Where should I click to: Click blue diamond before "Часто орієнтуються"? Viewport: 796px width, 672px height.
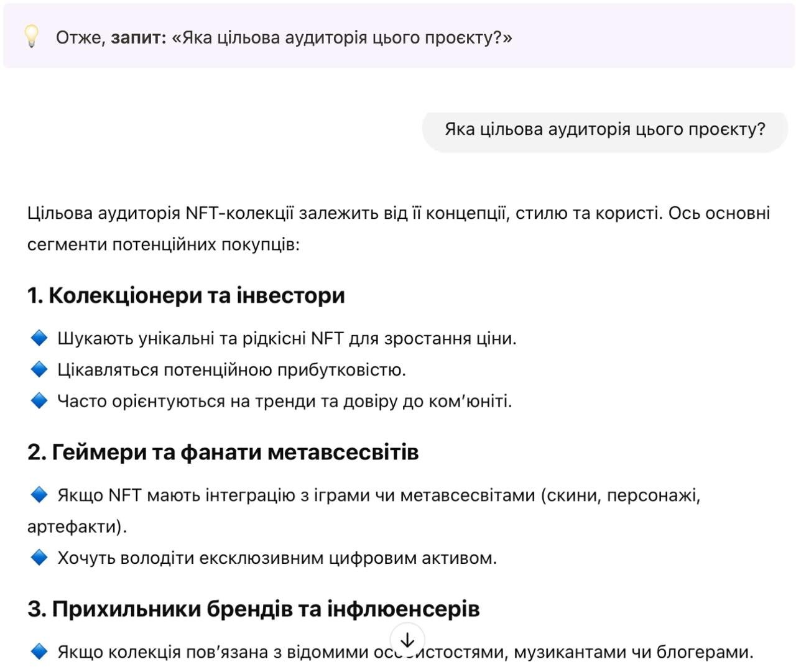[x=39, y=401]
